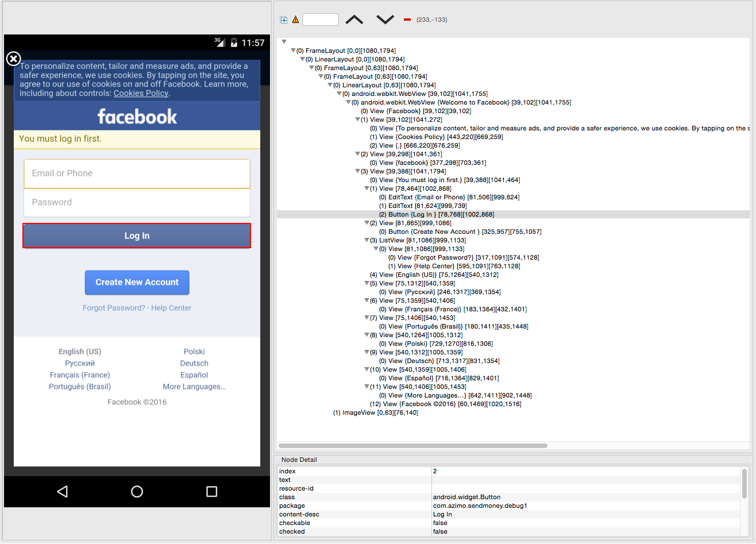This screenshot has height=544, width=756.
Task: Click the battery icon in the phone status bar
Action: (234, 43)
